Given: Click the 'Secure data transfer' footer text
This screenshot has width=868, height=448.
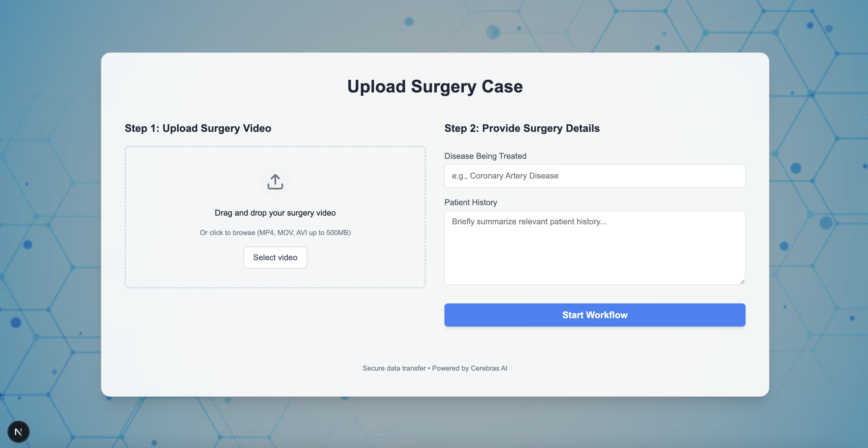Looking at the screenshot, I should (394, 368).
